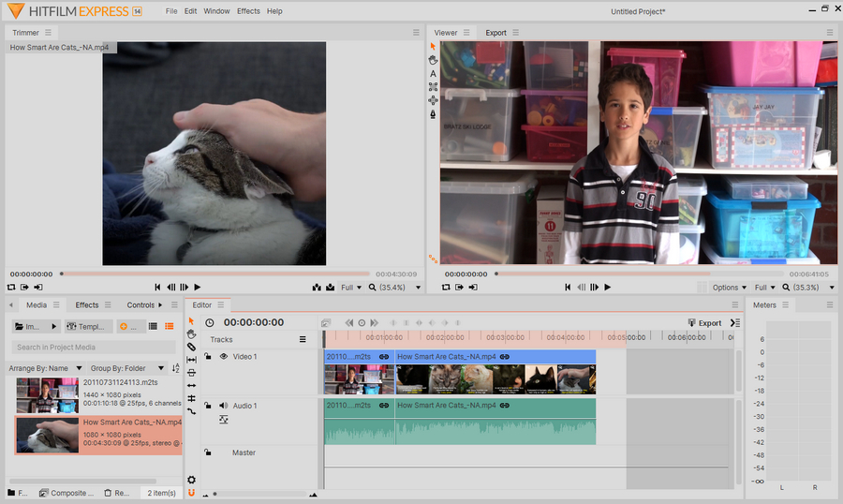Toggle timeline snapping magnet icon
The height and width of the screenshot is (504, 843).
191,492
